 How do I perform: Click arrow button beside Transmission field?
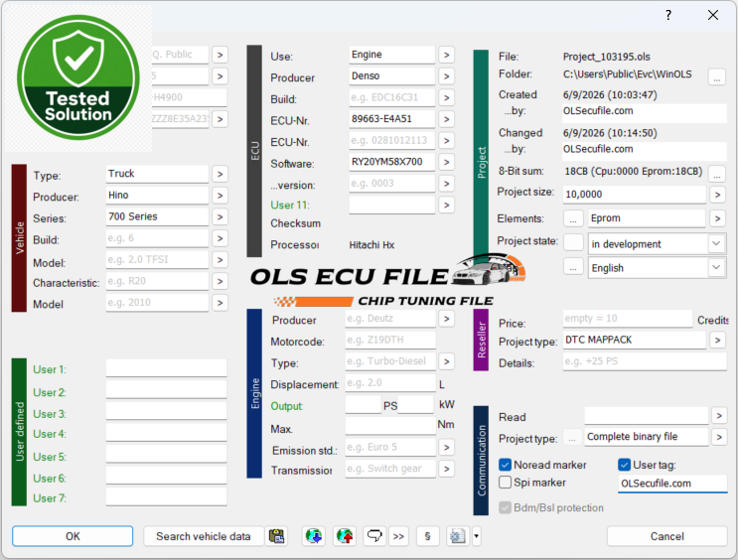coord(446,469)
